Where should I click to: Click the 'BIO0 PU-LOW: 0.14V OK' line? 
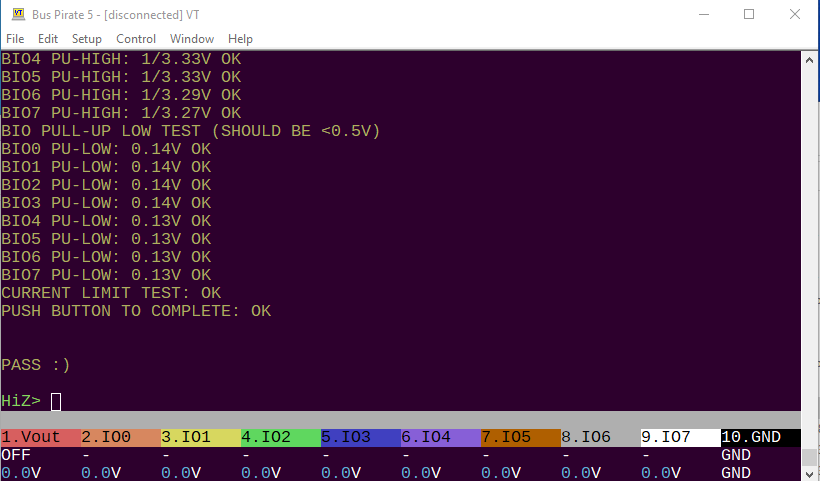[x=106, y=149]
